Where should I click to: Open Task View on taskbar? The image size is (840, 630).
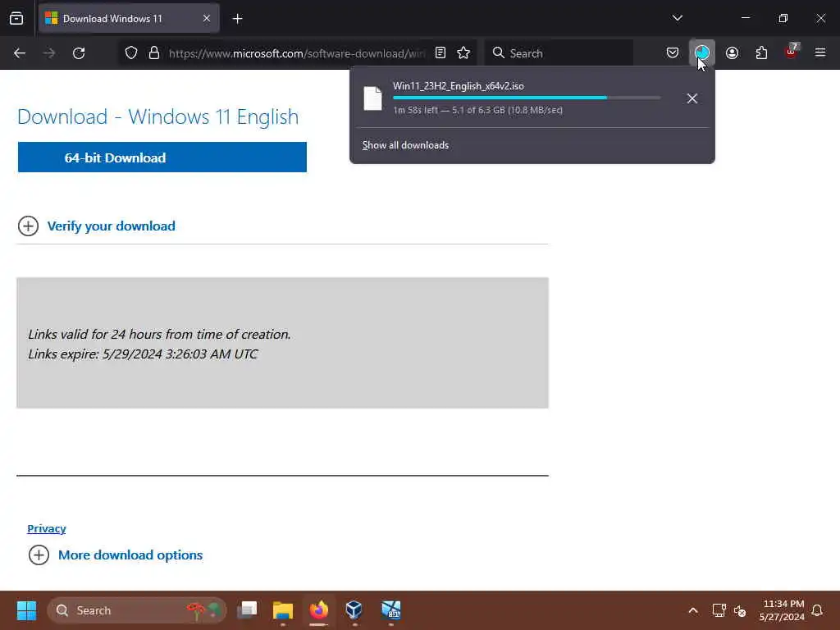247,610
